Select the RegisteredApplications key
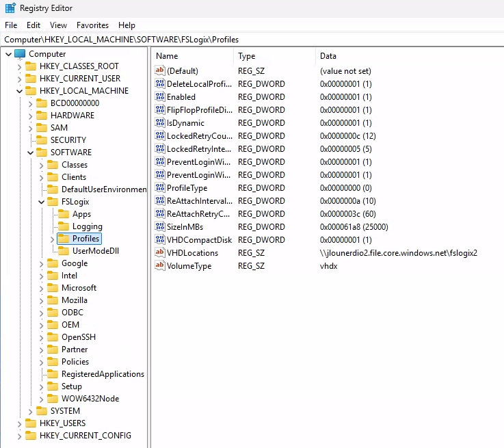504x448 pixels. click(x=103, y=374)
